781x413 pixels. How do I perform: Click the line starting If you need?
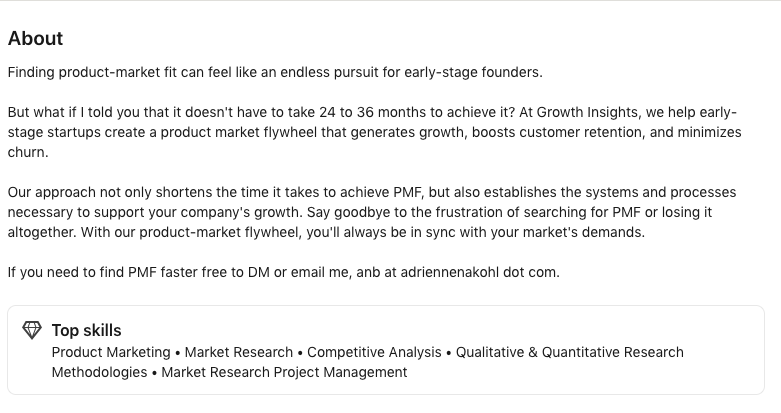coord(283,273)
